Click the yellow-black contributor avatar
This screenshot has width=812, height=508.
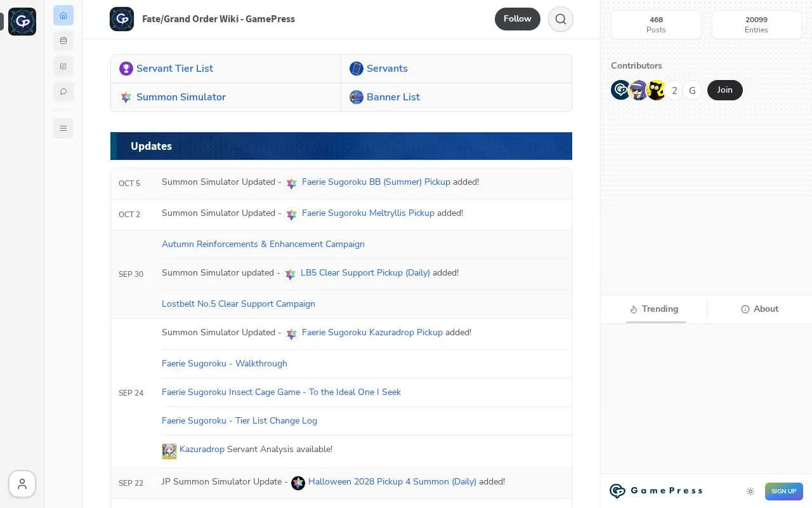point(656,90)
